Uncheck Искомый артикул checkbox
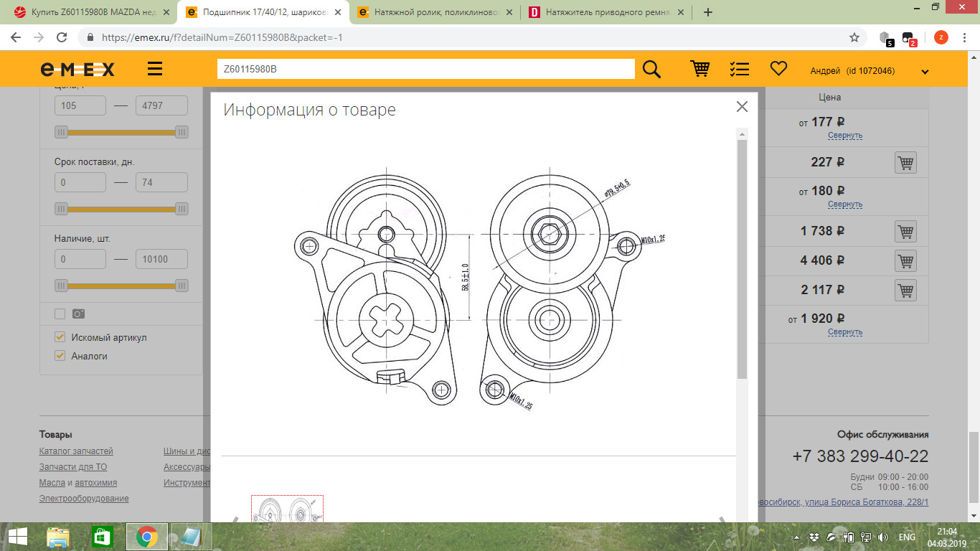Viewport: 980px width, 551px height. pos(60,337)
